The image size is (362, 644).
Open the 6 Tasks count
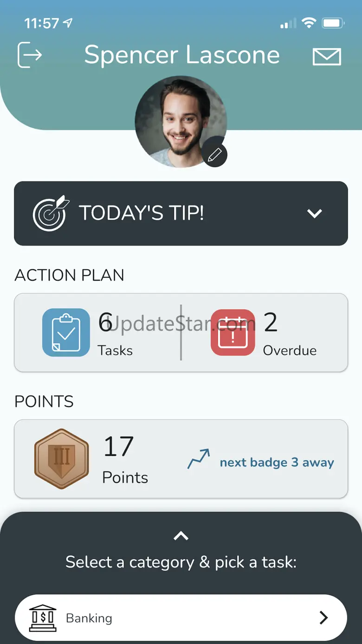[x=115, y=333]
